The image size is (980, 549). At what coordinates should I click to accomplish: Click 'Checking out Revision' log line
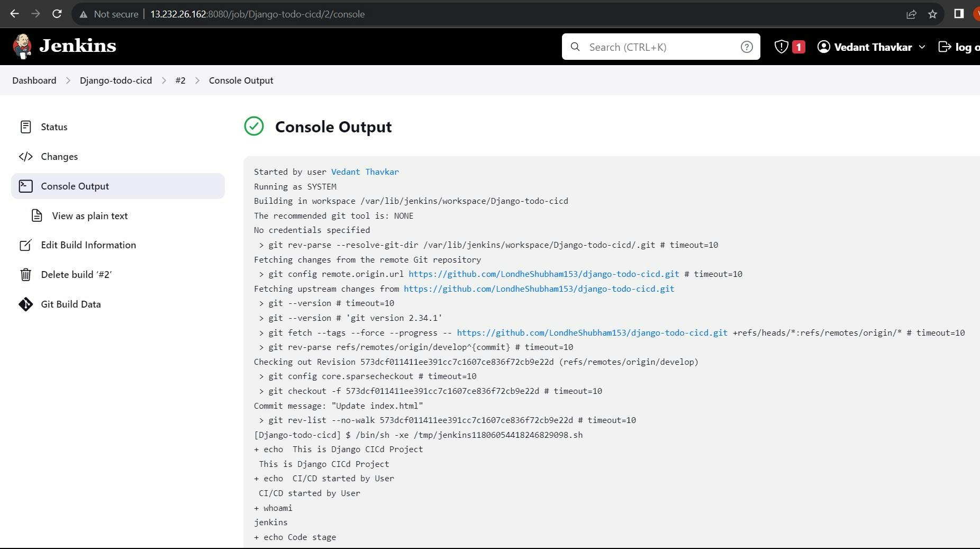(x=476, y=362)
